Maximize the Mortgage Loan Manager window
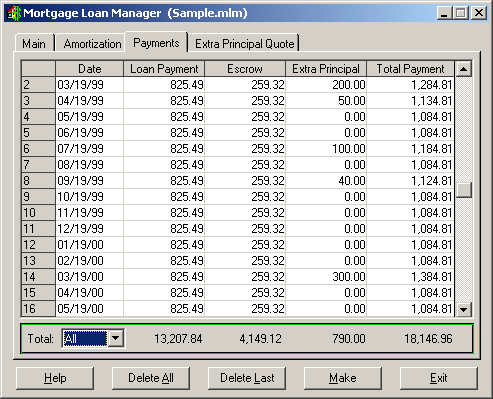493x399 pixels. 460,13
